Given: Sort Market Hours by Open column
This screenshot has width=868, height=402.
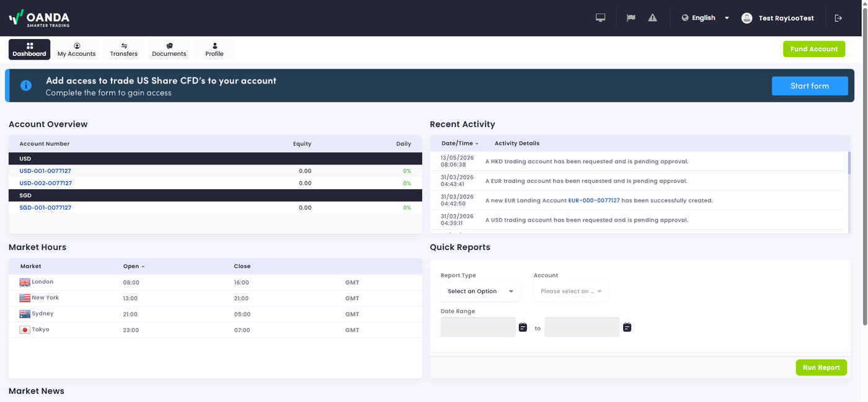Looking at the screenshot, I should point(133,266).
